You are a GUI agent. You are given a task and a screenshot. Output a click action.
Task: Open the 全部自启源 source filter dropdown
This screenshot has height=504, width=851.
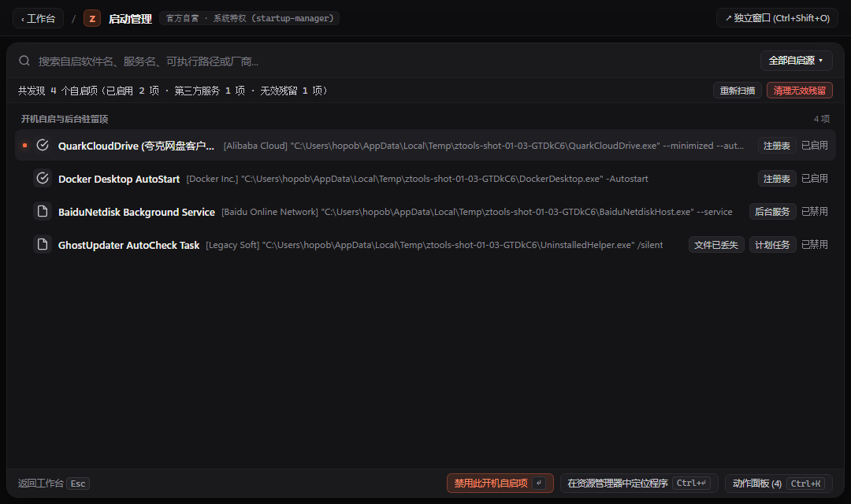pos(796,61)
